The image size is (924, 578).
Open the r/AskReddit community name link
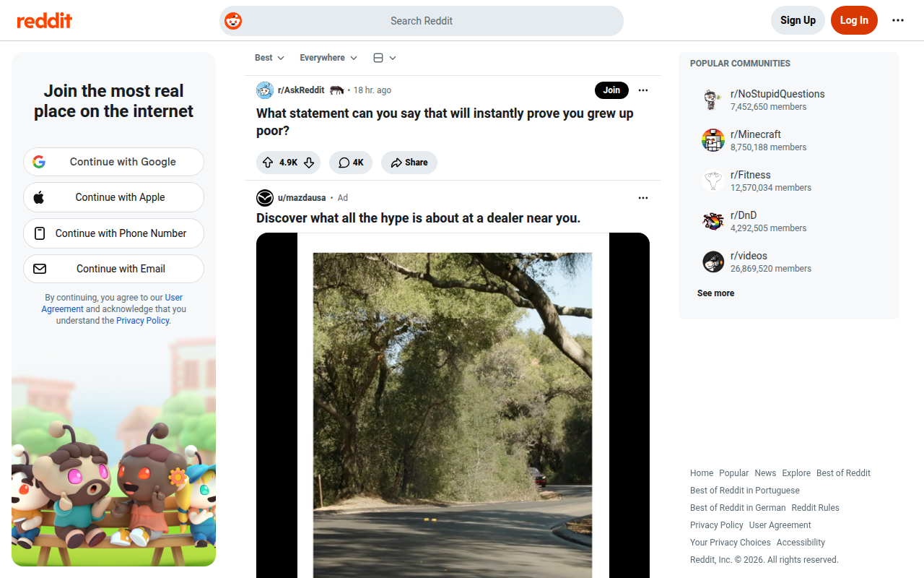[x=301, y=90]
